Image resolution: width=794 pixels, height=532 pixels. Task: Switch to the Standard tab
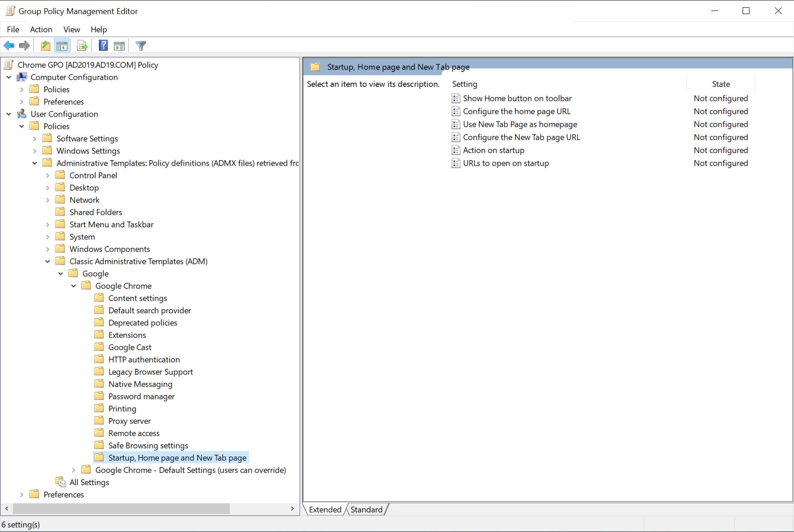tap(366, 510)
